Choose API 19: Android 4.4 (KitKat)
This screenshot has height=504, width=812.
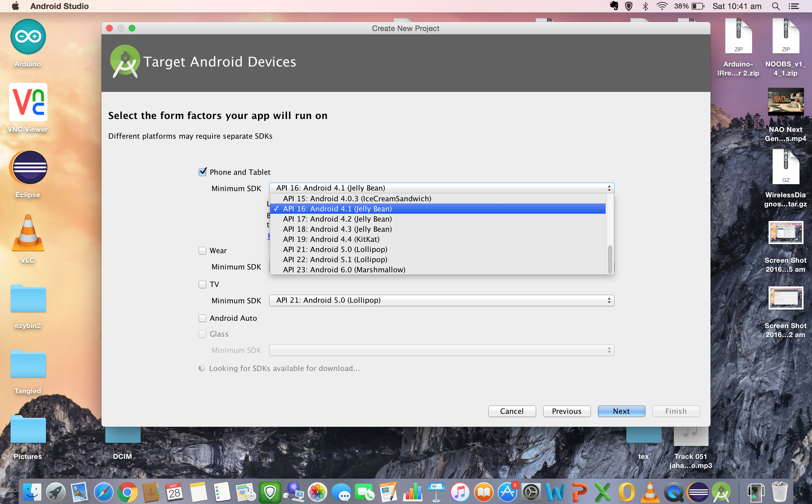coord(437,239)
